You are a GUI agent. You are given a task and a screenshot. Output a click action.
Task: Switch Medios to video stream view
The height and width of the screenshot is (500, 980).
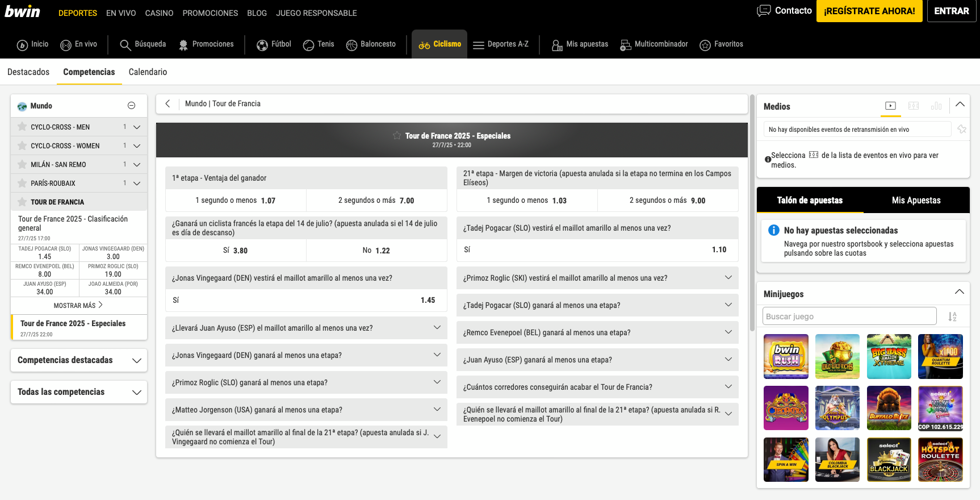click(x=890, y=106)
